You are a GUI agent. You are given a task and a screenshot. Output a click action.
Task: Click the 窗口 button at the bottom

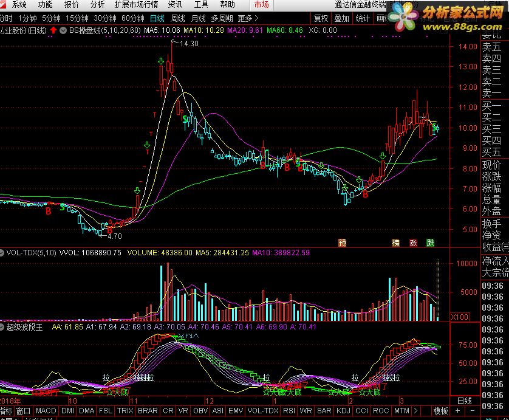[23, 411]
